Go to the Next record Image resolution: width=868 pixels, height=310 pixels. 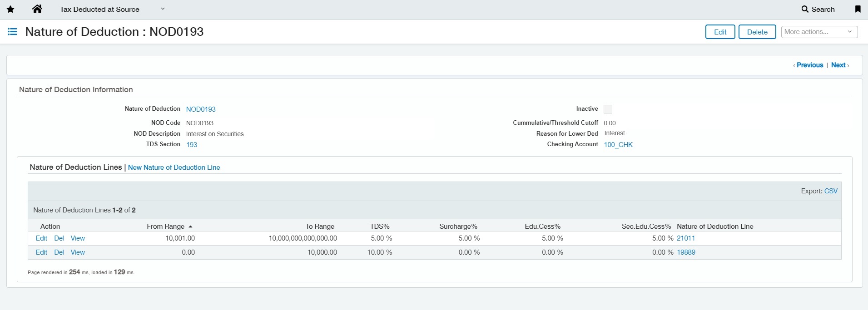click(x=838, y=65)
